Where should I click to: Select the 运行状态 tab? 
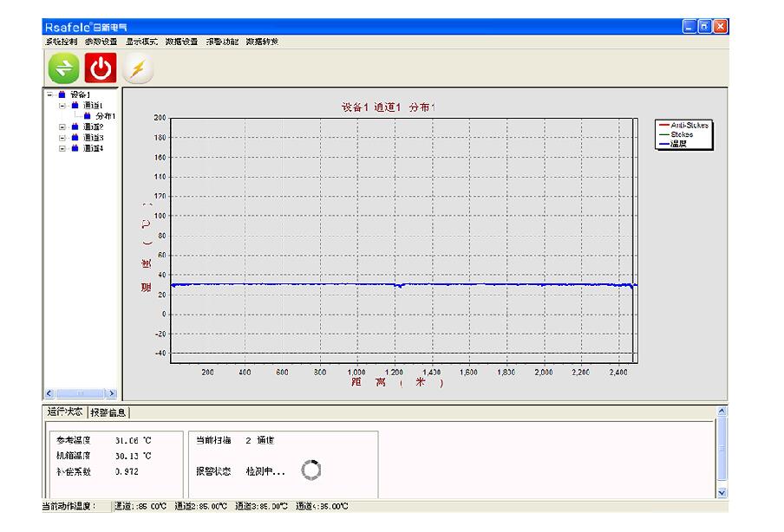(x=66, y=412)
